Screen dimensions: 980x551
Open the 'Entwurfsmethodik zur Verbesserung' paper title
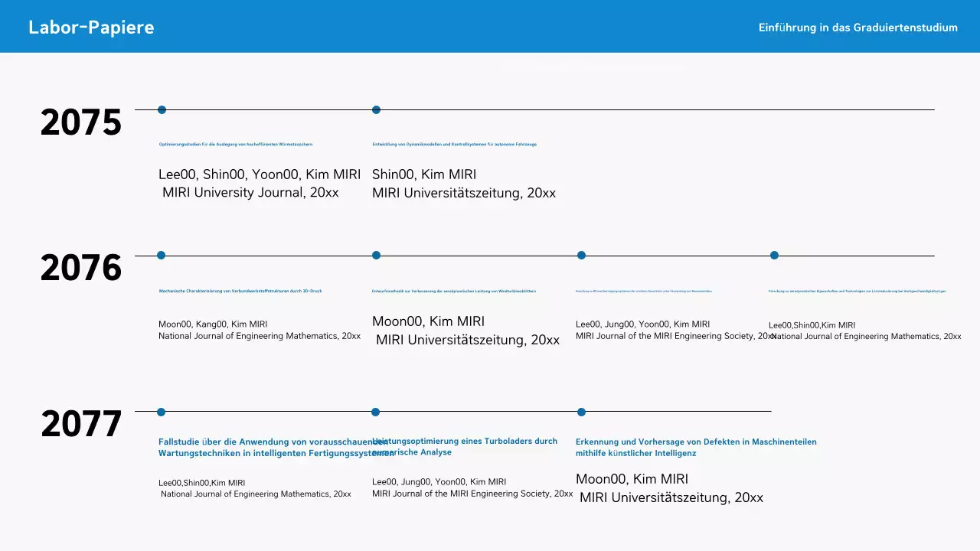click(454, 291)
